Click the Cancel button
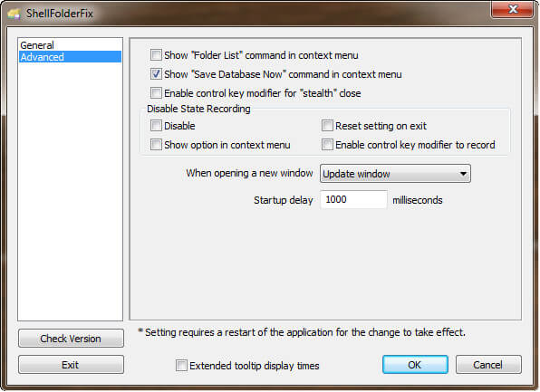540x392 pixels. (x=488, y=365)
